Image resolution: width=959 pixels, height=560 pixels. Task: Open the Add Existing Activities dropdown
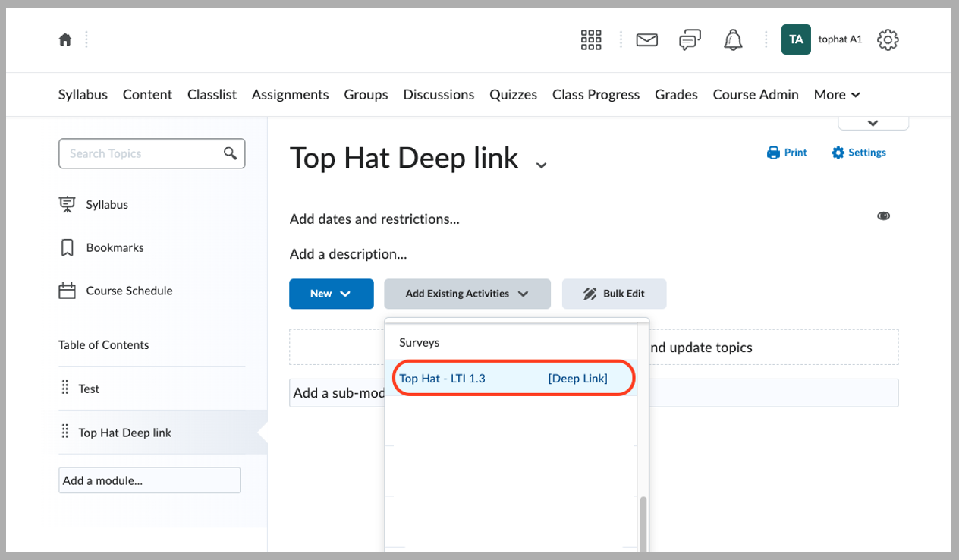pos(467,294)
